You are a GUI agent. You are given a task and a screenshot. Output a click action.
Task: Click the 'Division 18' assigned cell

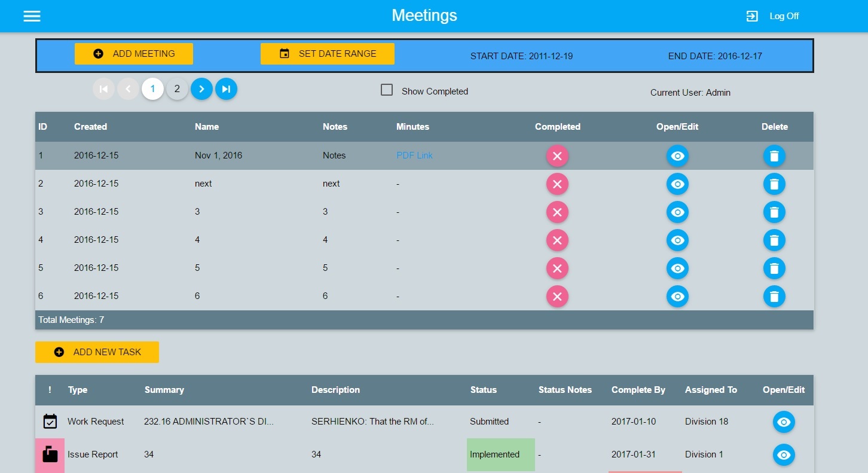click(707, 422)
